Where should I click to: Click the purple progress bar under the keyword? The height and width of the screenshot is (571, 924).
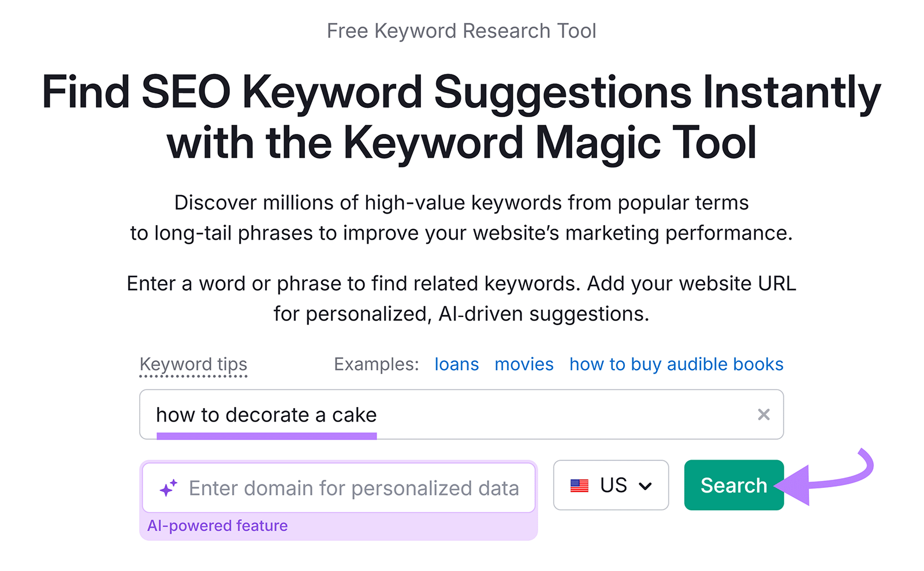(267, 434)
